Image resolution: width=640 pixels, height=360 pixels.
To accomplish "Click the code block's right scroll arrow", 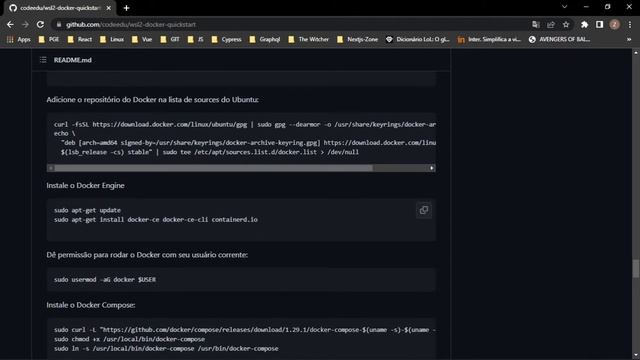I will (x=431, y=168).
